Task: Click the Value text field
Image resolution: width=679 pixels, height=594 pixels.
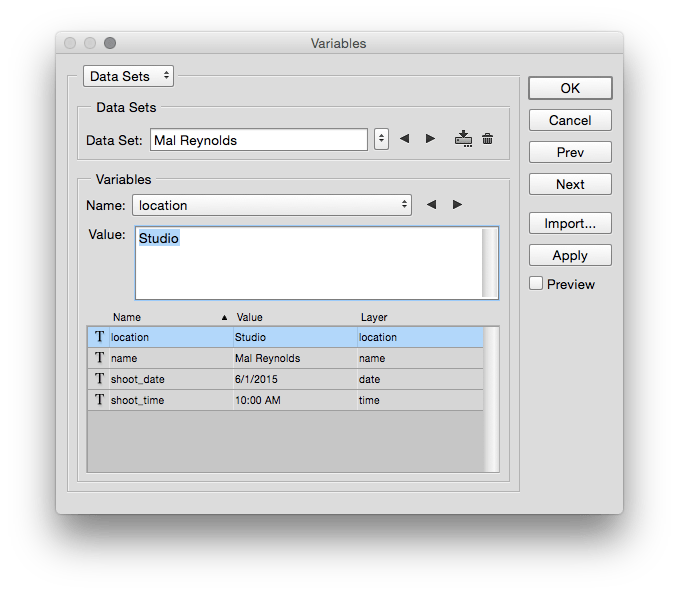Action: coord(308,263)
